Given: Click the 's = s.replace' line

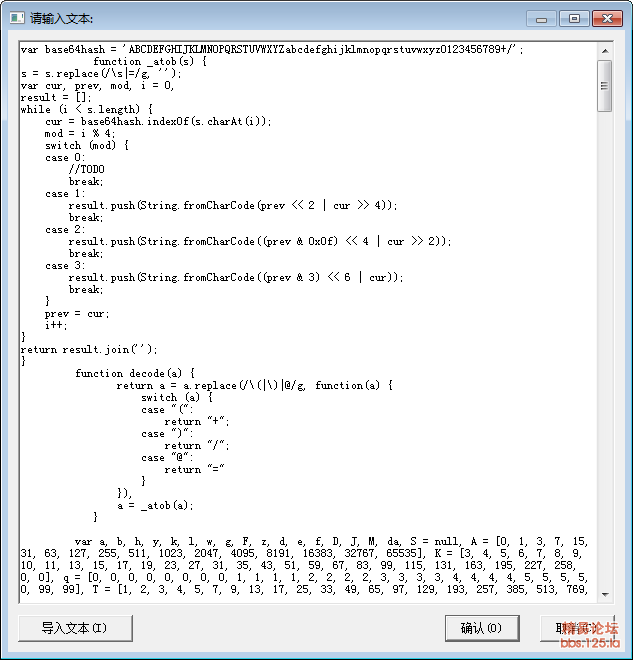Looking at the screenshot, I should (101, 74).
